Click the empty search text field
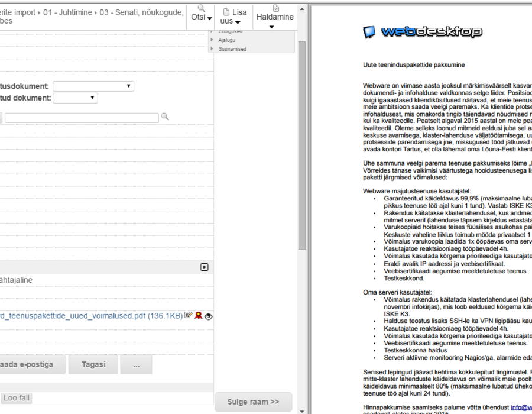The width and height of the screenshot is (532, 414). click(82, 118)
